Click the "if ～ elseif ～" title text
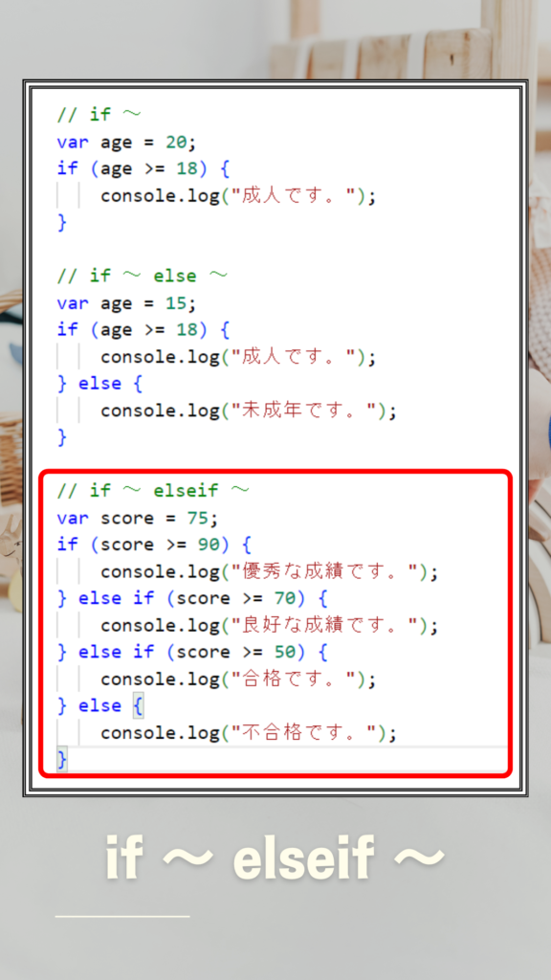The width and height of the screenshot is (551, 980). 275,857
